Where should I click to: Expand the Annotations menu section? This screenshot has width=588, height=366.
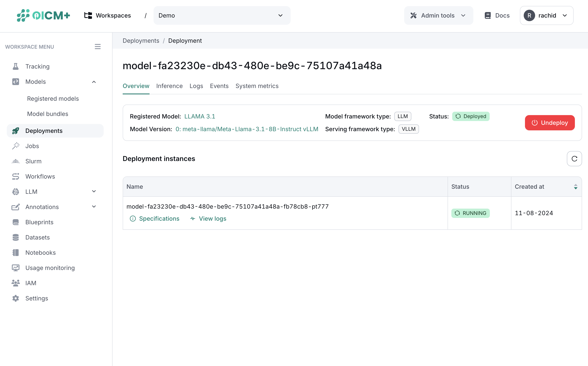94,207
